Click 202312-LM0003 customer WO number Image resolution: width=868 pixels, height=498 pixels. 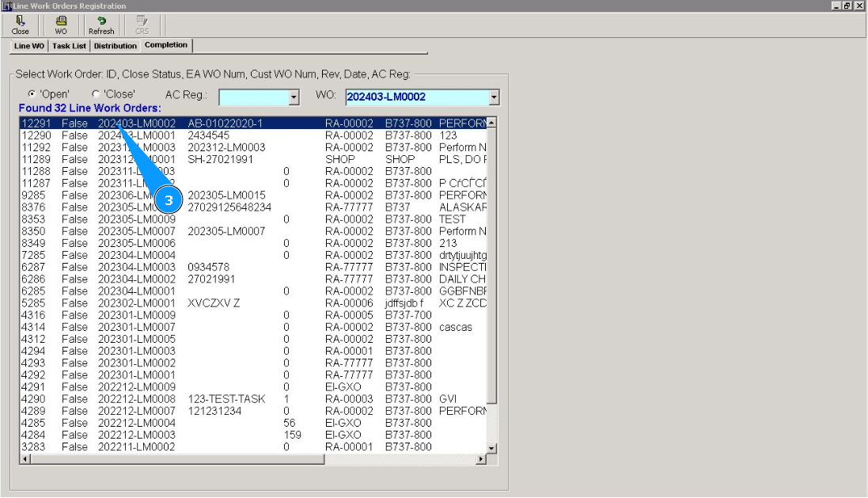point(226,148)
